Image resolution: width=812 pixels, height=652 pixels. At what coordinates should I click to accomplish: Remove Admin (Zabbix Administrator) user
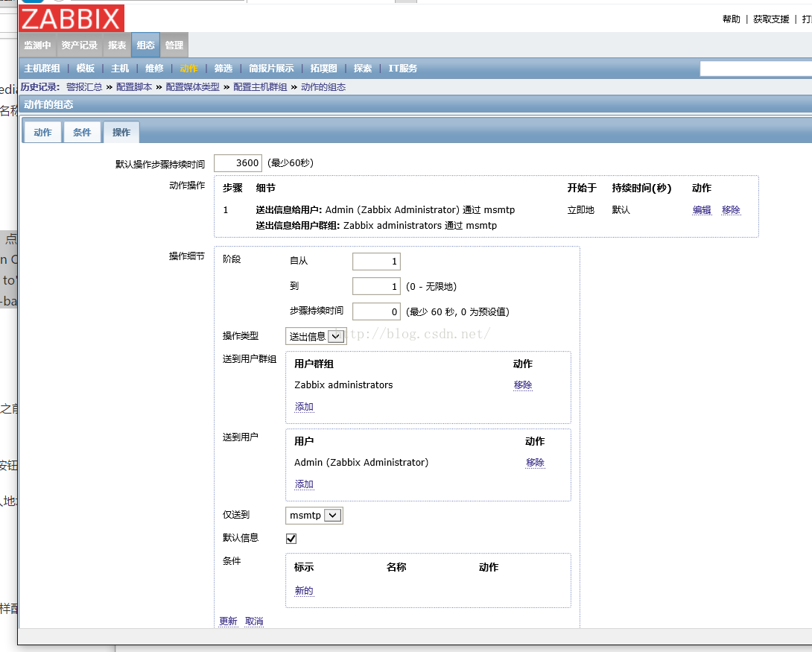point(535,463)
